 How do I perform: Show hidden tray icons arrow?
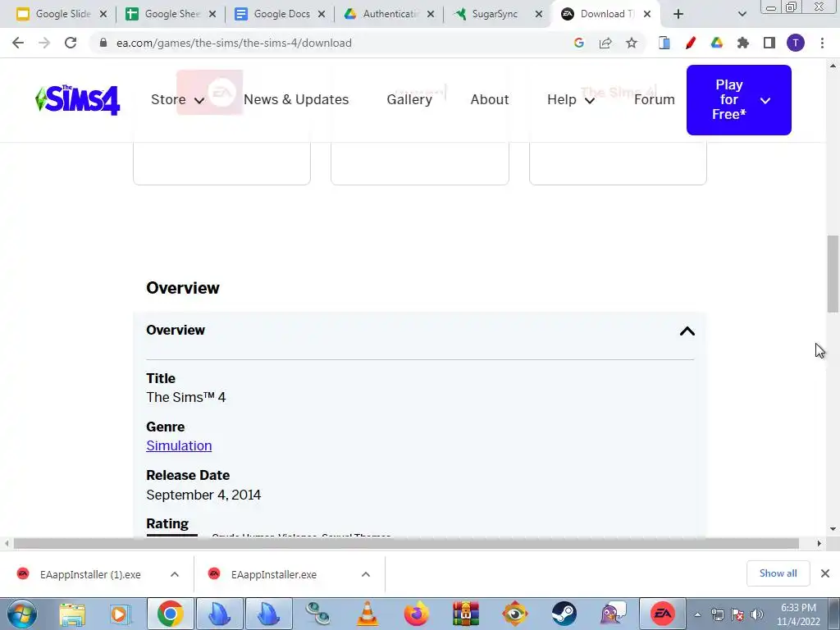[x=697, y=614]
